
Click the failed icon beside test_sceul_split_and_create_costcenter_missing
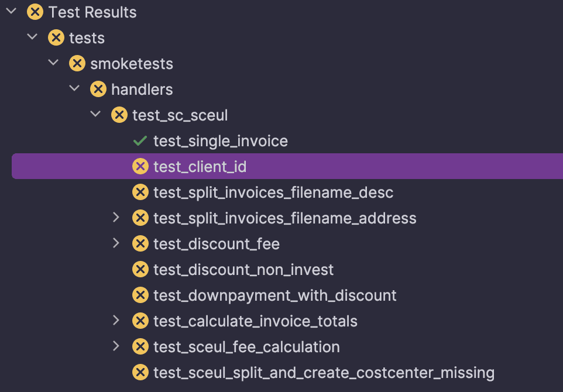(x=140, y=373)
